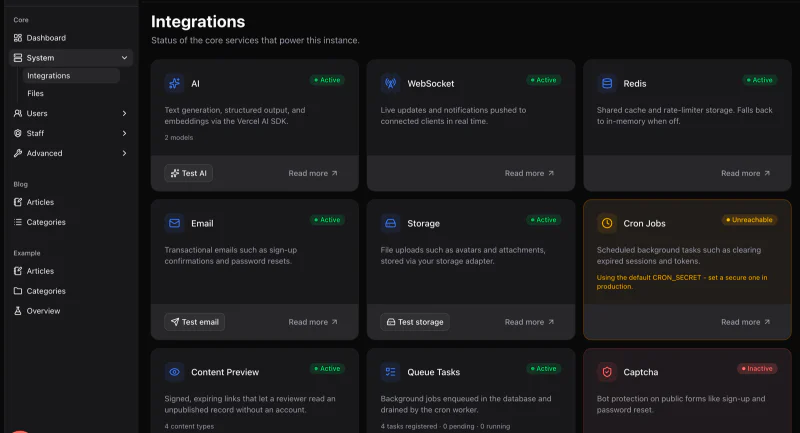The width and height of the screenshot is (800, 433).
Task: Click the Cron Jobs clock icon
Action: click(x=607, y=223)
